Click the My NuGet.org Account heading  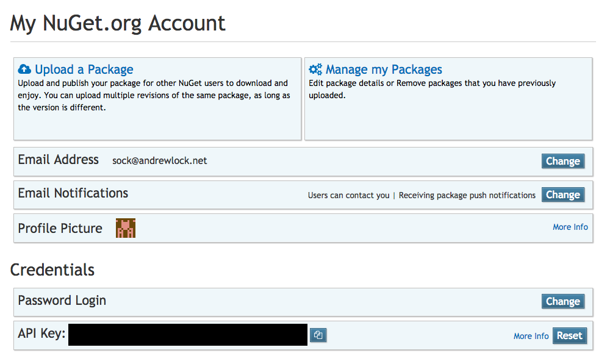point(118,23)
